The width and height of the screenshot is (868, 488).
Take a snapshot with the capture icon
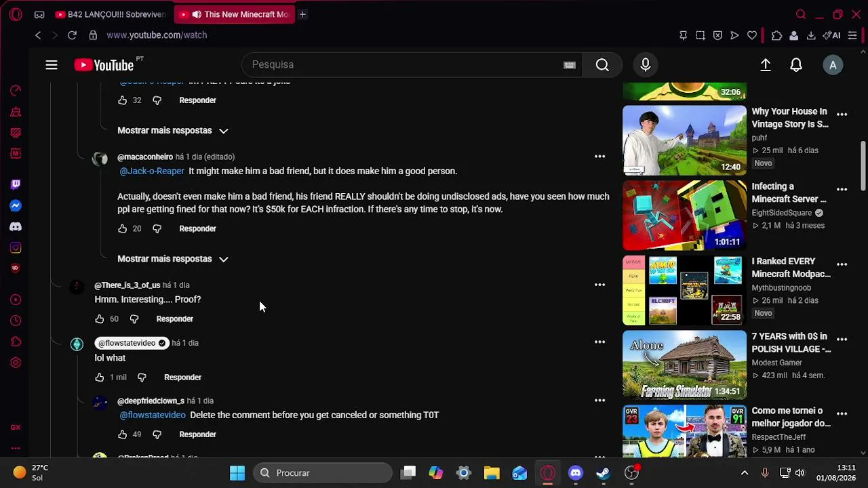701,35
